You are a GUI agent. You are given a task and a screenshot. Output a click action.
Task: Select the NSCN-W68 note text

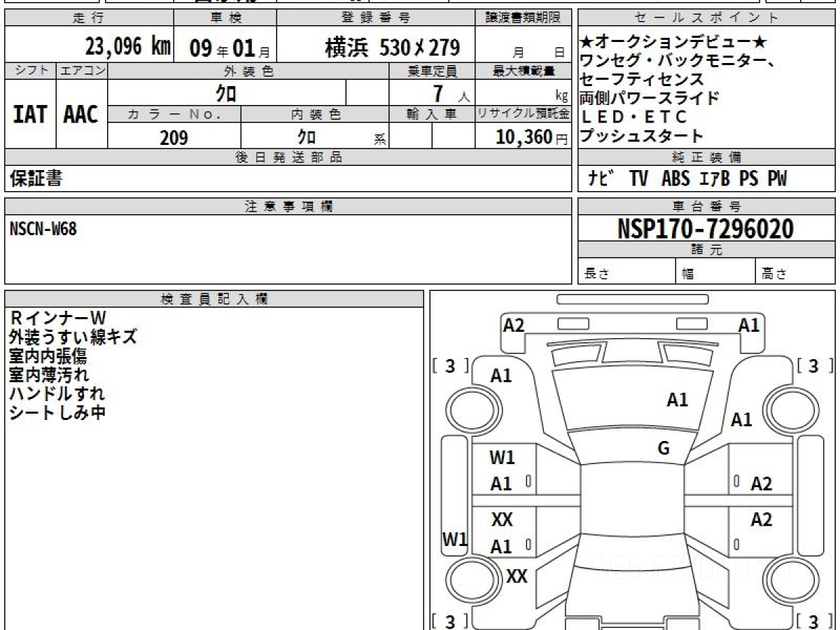tap(43, 229)
